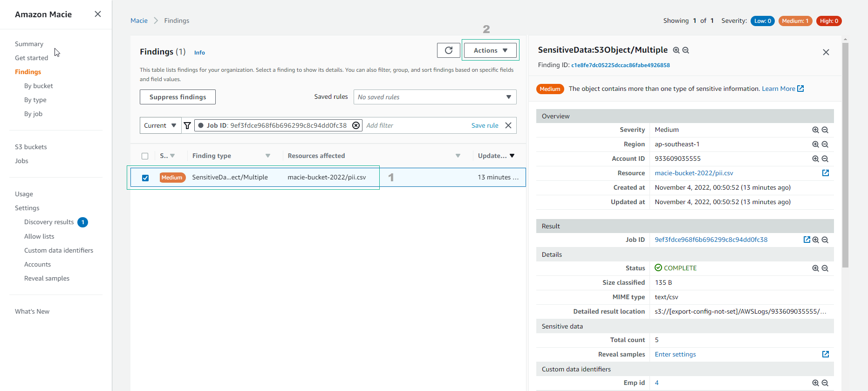Zoom-in filter icon beside finding title

676,50
